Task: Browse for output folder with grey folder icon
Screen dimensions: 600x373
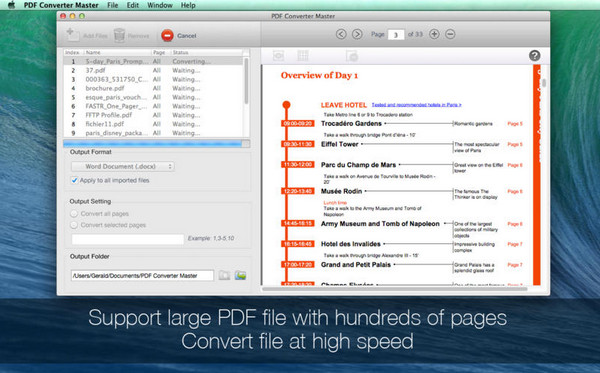Action: tap(225, 275)
